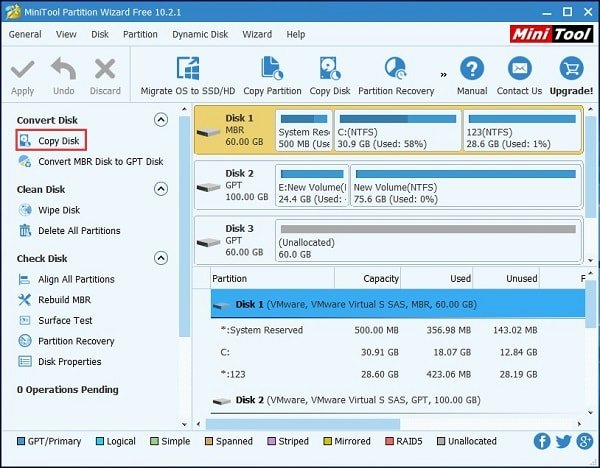Select the Disk 1 VMware row in the list
600x468 pixels.
click(x=398, y=304)
